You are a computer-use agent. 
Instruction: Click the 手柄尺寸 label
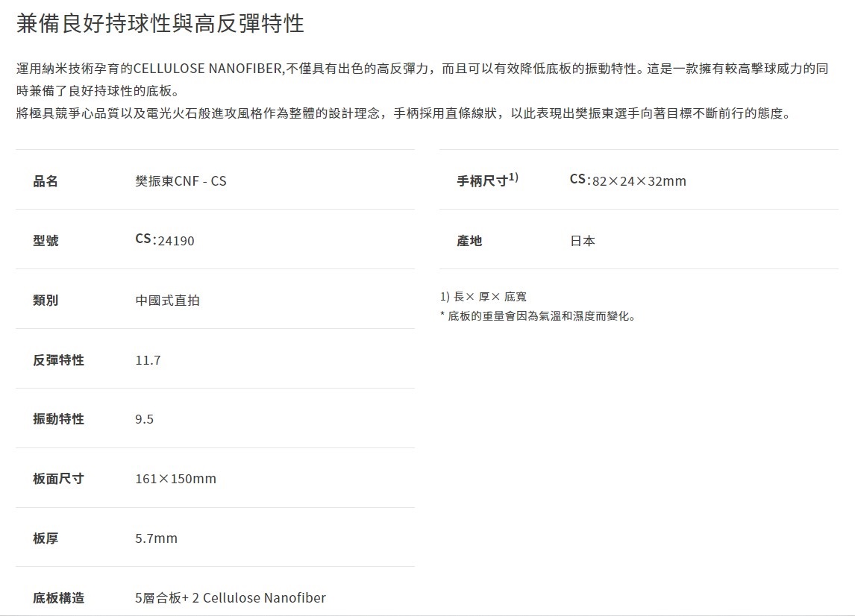pos(487,179)
